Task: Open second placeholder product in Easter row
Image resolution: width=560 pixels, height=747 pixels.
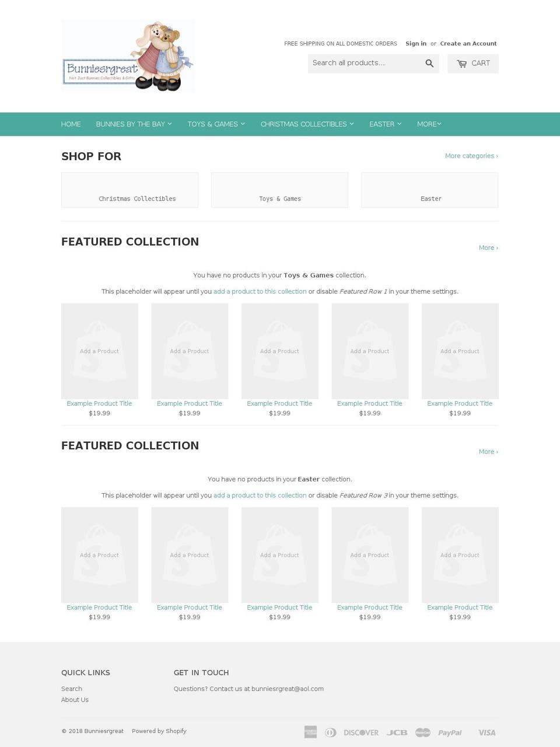Action: tap(190, 555)
